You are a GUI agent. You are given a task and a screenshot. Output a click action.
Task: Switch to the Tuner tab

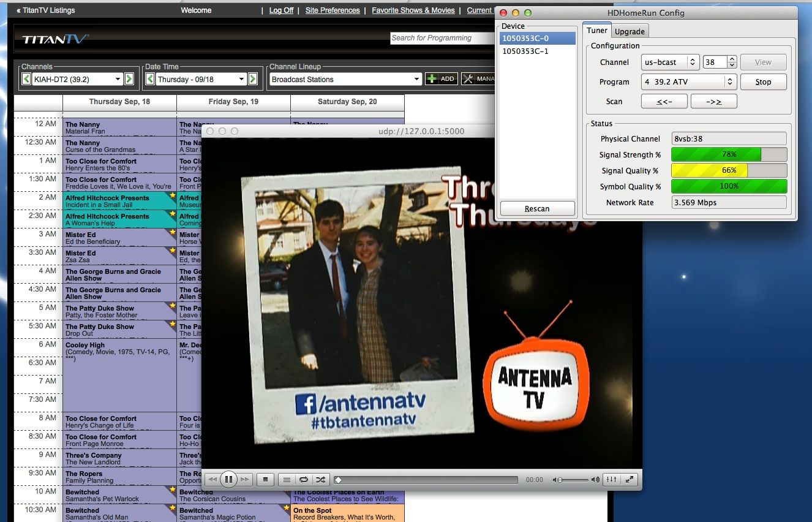[597, 31]
